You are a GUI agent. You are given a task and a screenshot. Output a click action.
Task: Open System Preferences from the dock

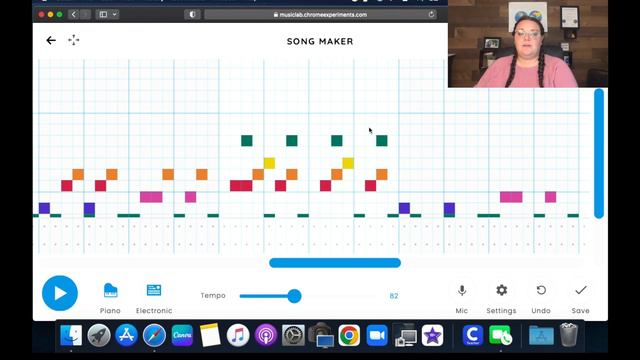coord(293,336)
